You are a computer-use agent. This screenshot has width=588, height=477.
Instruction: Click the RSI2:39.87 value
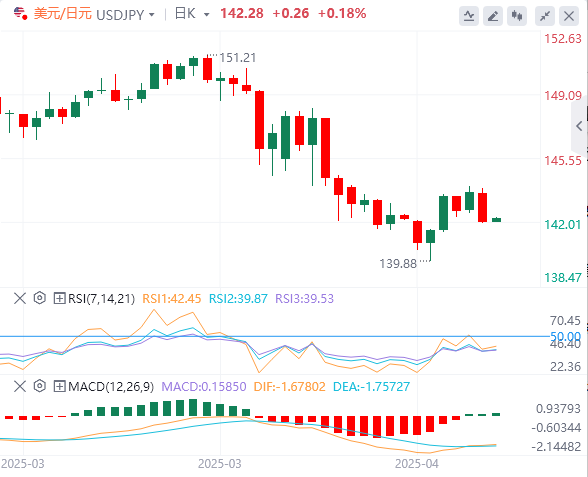(238, 298)
